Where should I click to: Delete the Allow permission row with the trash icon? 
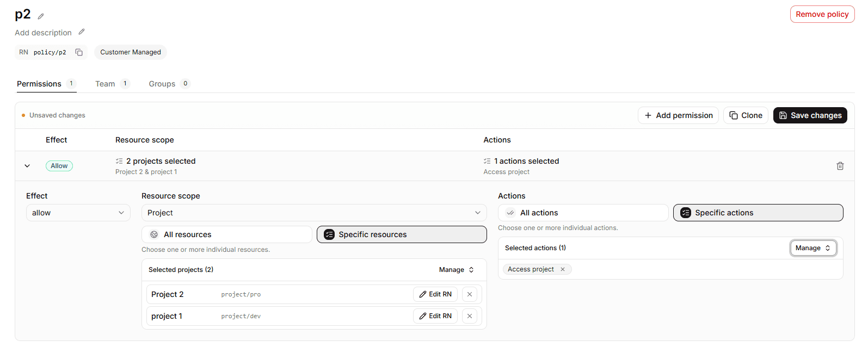(x=840, y=166)
